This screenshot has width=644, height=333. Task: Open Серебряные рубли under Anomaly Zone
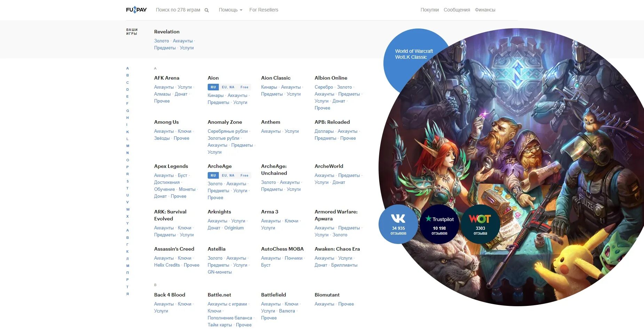pyautogui.click(x=228, y=131)
